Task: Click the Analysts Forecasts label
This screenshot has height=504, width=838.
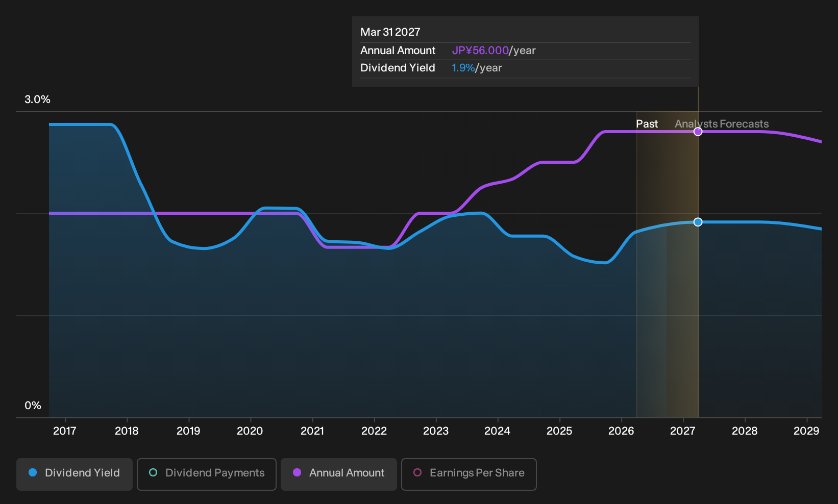Action: tap(722, 124)
